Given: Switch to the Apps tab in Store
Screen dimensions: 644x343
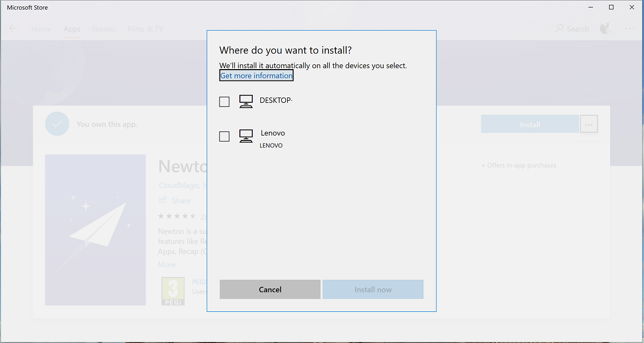Looking at the screenshot, I should (72, 29).
